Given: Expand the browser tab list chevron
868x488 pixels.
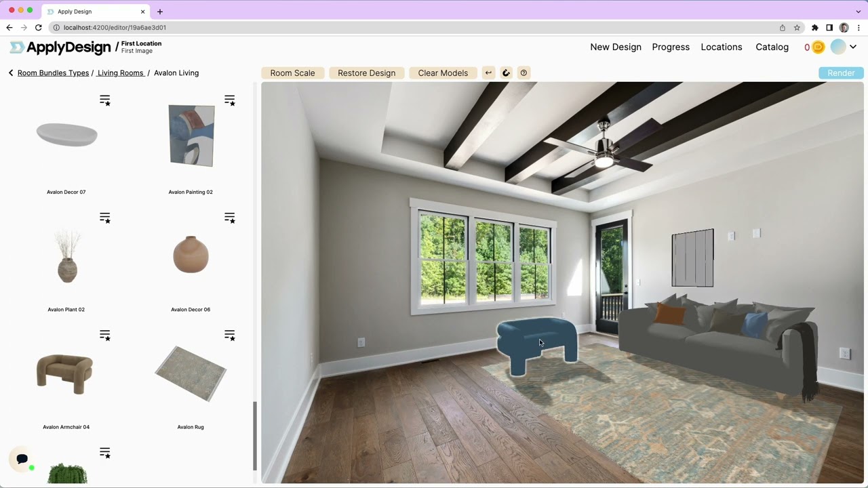Looking at the screenshot, I should 859,12.
